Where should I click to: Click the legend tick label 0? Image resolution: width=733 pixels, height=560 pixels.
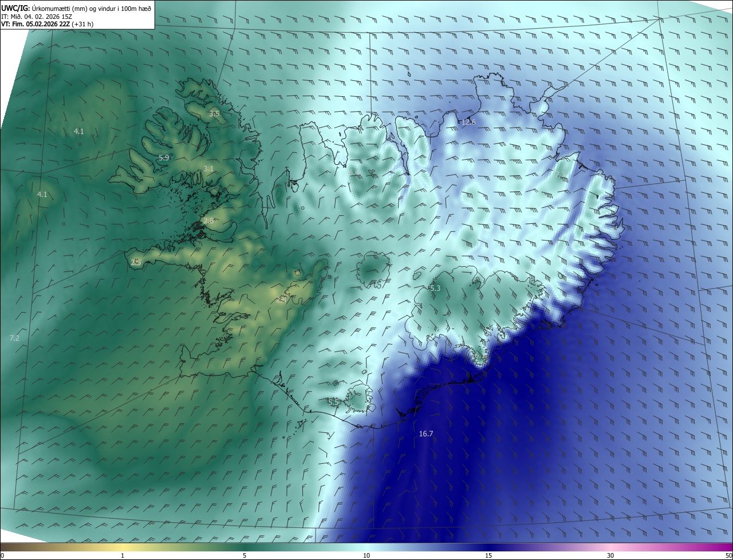(x=2, y=555)
